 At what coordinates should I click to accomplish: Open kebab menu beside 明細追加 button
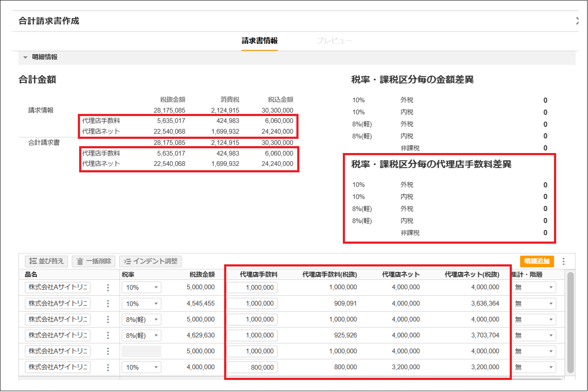563,261
